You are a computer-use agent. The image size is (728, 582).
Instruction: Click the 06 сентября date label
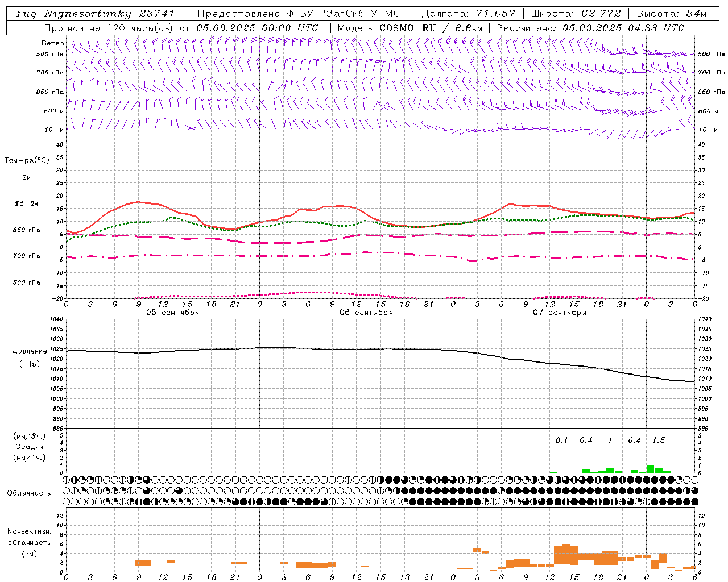pyautogui.click(x=366, y=313)
